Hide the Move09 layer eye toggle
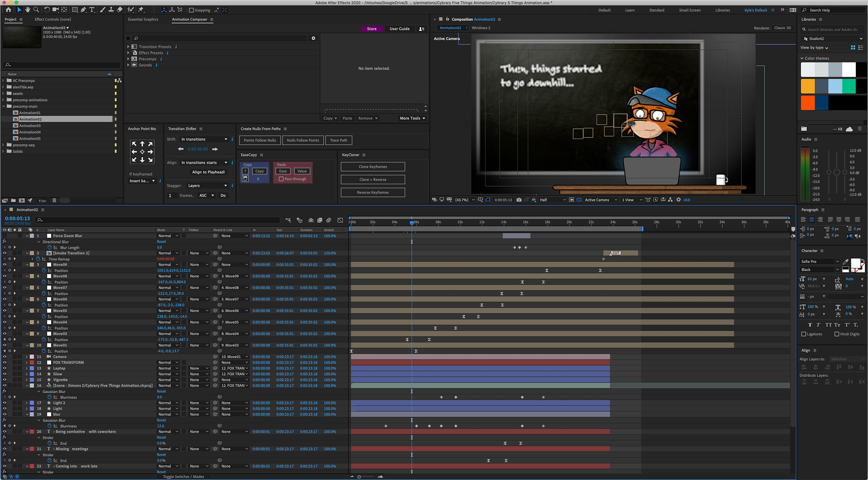 [5, 265]
